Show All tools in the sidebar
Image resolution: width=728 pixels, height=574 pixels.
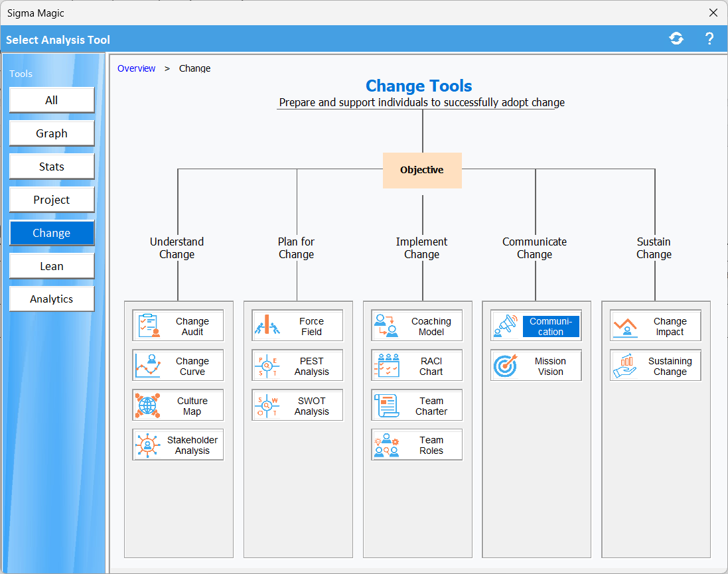[52, 100]
